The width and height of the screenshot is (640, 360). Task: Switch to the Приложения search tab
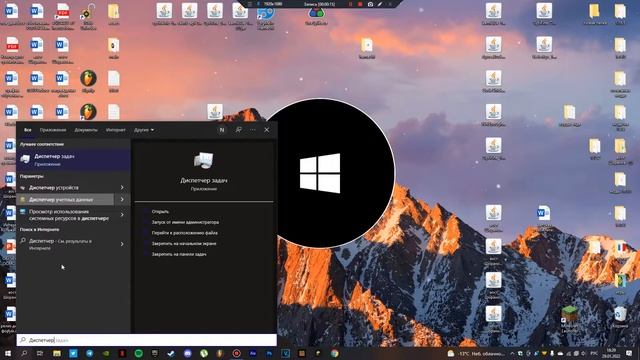(x=53, y=130)
